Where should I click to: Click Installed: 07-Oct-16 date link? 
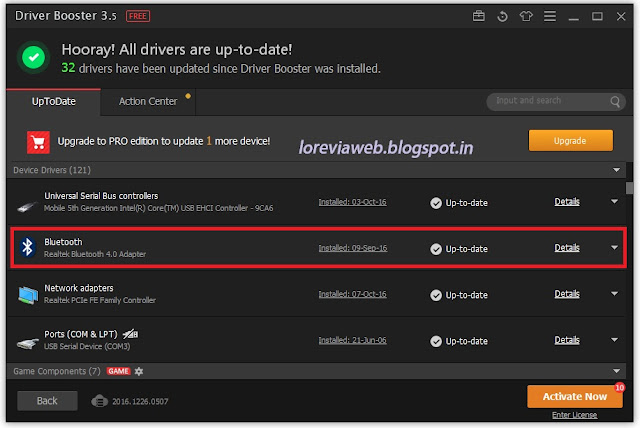(x=353, y=294)
